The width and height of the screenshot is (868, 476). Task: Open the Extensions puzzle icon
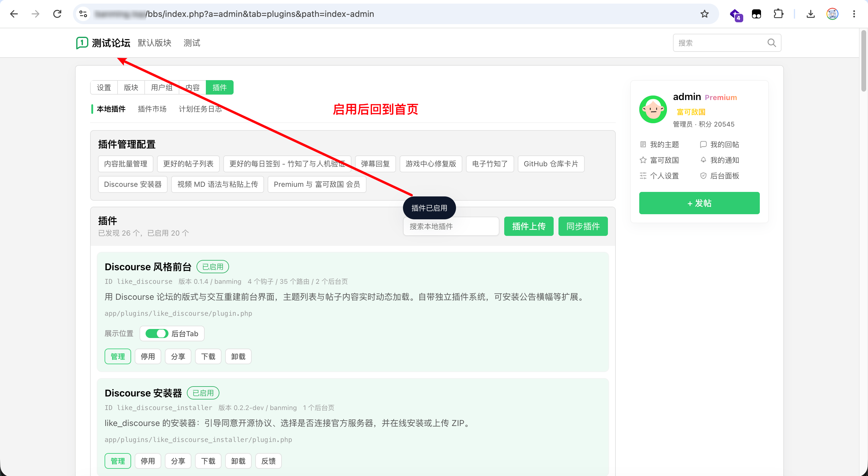coord(778,14)
